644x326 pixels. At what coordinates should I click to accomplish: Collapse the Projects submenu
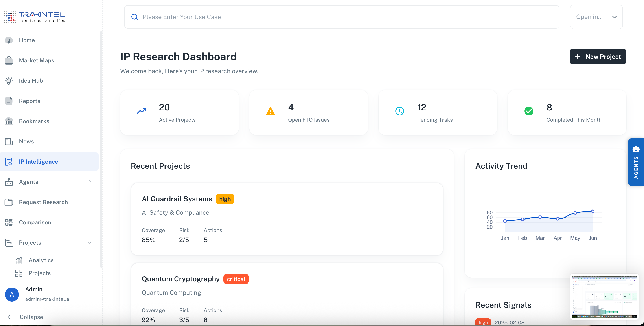[x=90, y=243]
